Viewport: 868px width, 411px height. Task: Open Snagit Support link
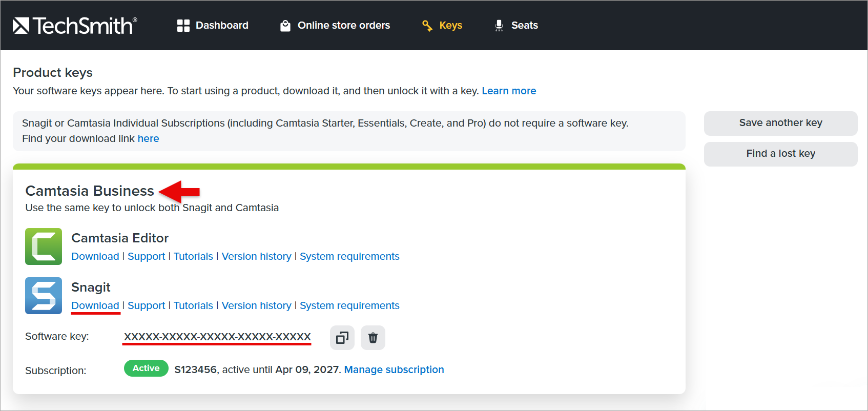(147, 305)
